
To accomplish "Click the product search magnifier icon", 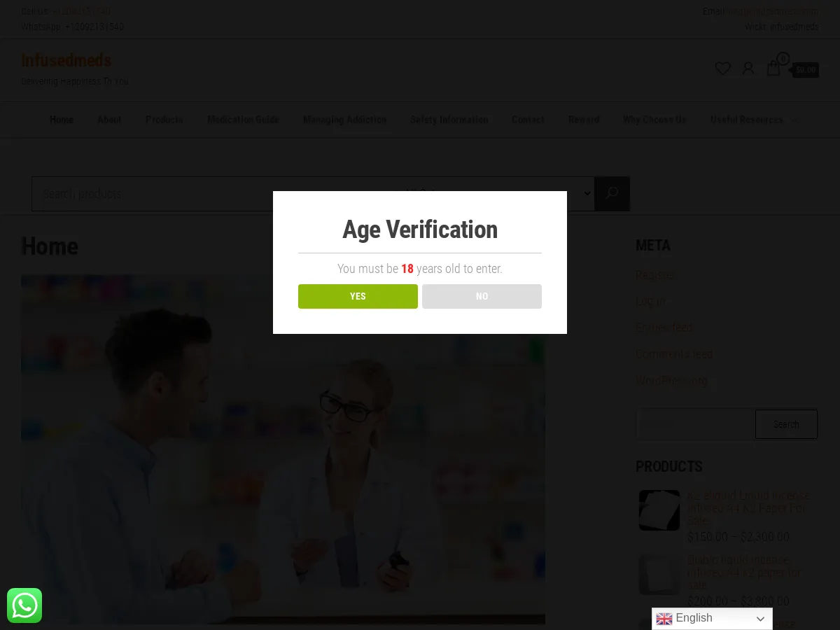I will (x=612, y=194).
